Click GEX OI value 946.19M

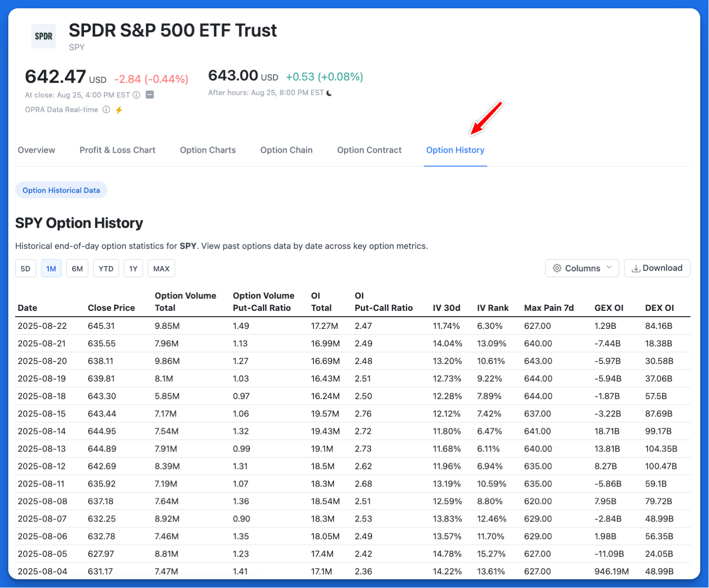tap(612, 571)
